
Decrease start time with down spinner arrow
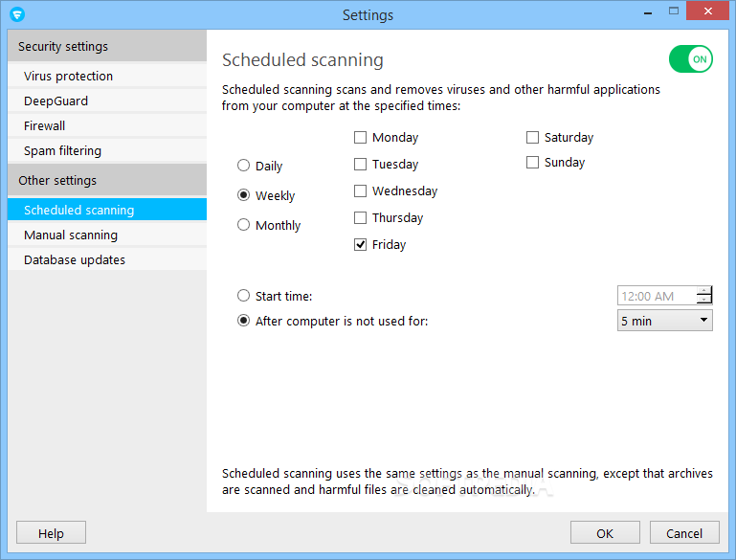pyautogui.click(x=704, y=300)
